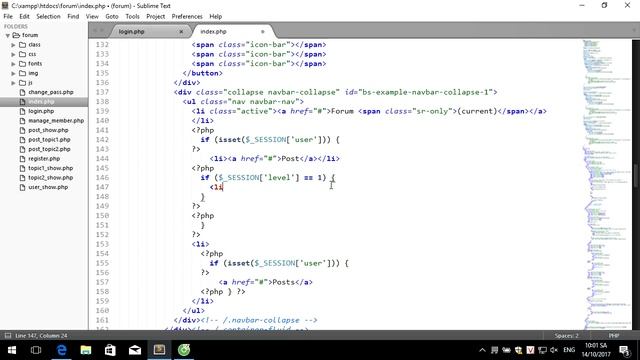Viewport: 640px width, 360px height.
Task: Expand the class folder arrow
Action: pyautogui.click(x=13, y=45)
